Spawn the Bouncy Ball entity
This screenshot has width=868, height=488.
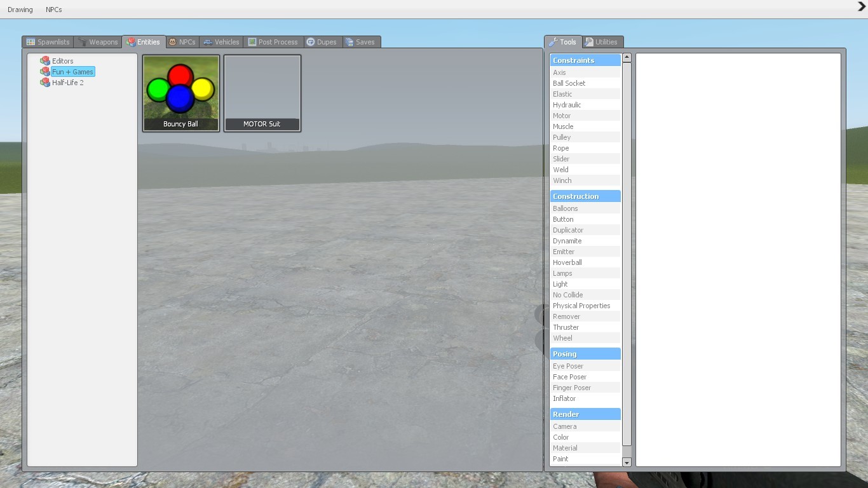181,93
